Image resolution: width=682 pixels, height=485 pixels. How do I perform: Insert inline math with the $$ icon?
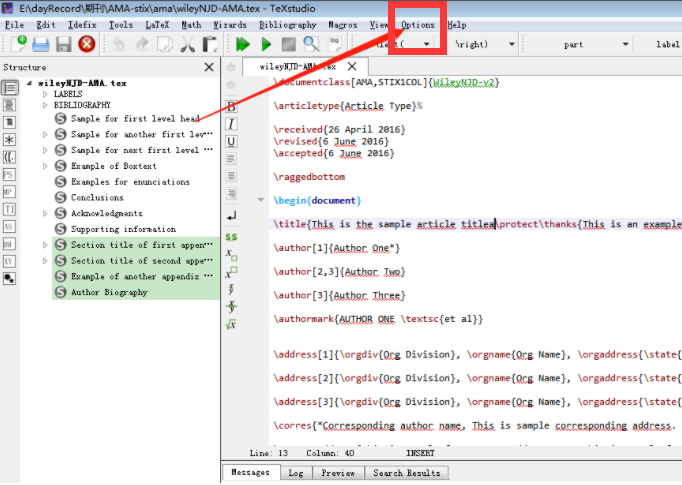(x=231, y=237)
